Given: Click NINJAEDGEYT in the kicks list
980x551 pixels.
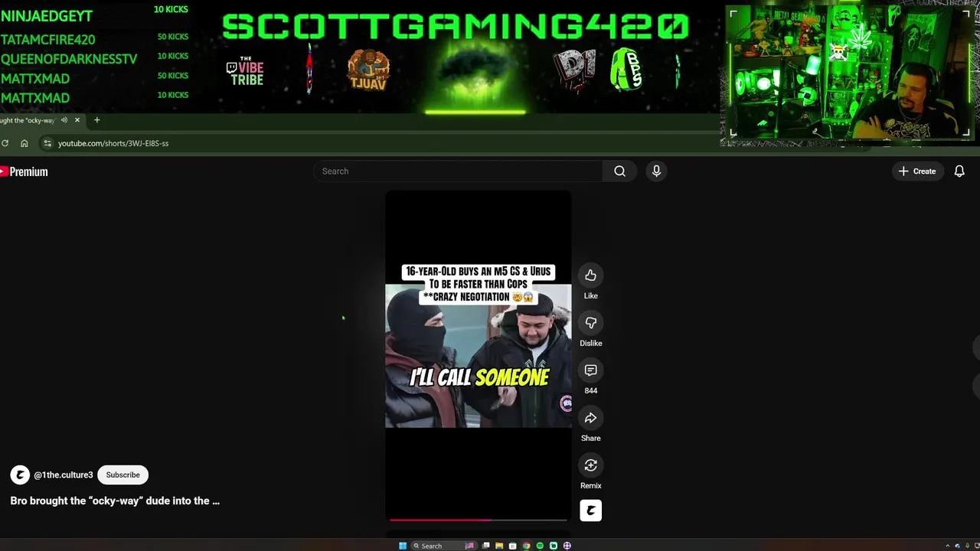Looking at the screenshot, I should pyautogui.click(x=47, y=16).
